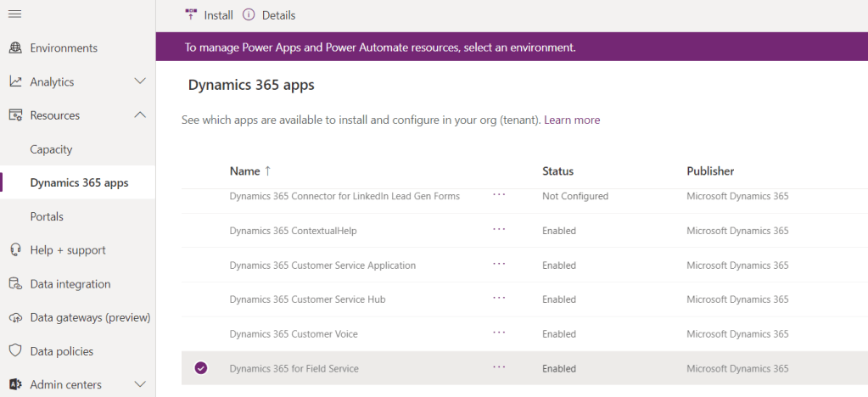Deselect the Dynamics 365 for Field Service row checkmark

pos(201,368)
